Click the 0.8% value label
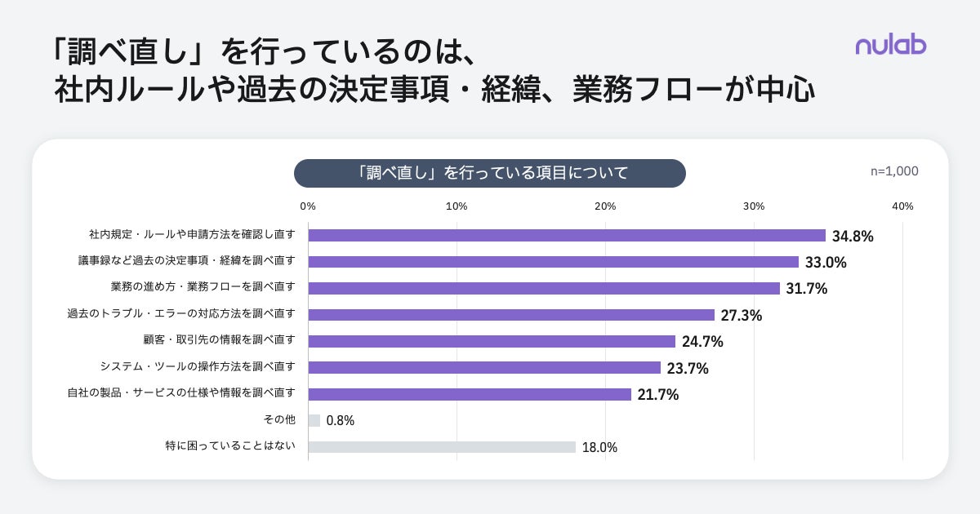This screenshot has width=980, height=514. click(x=341, y=421)
